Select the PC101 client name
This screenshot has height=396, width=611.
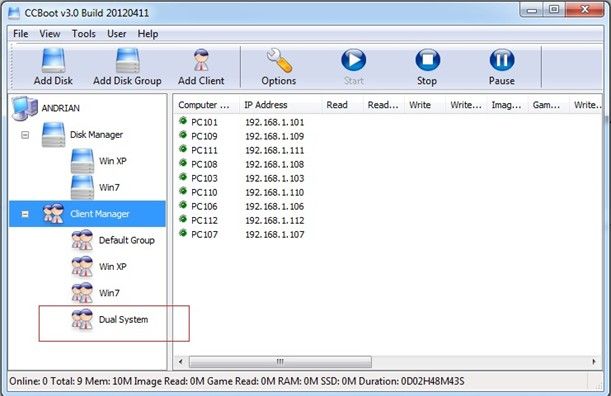click(x=204, y=122)
